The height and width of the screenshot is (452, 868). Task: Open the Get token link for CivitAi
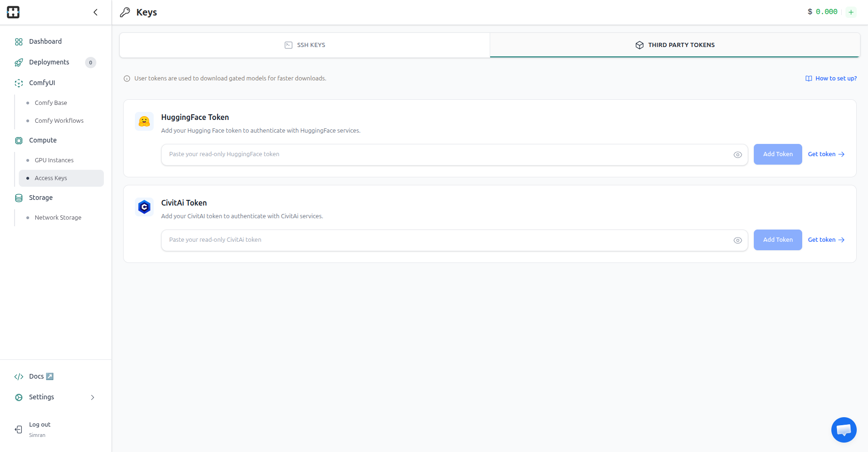coord(826,240)
